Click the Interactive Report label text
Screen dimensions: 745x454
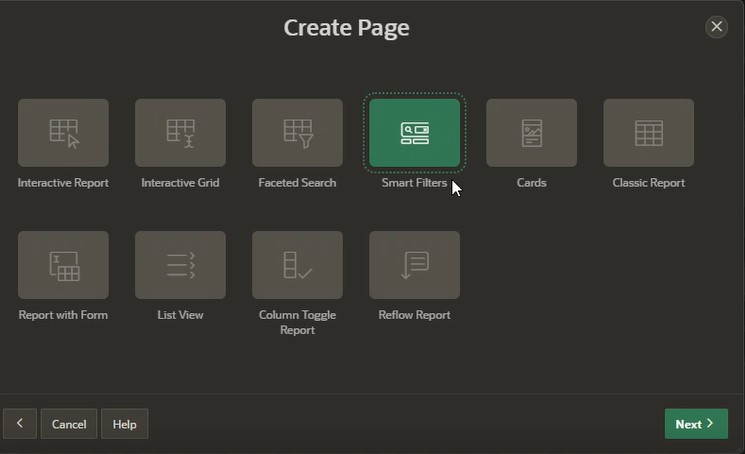click(x=63, y=183)
